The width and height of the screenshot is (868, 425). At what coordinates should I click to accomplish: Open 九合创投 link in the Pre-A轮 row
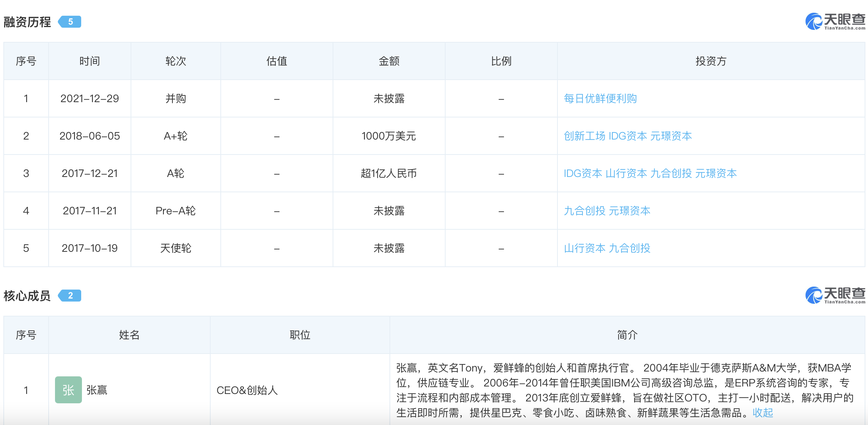(584, 211)
